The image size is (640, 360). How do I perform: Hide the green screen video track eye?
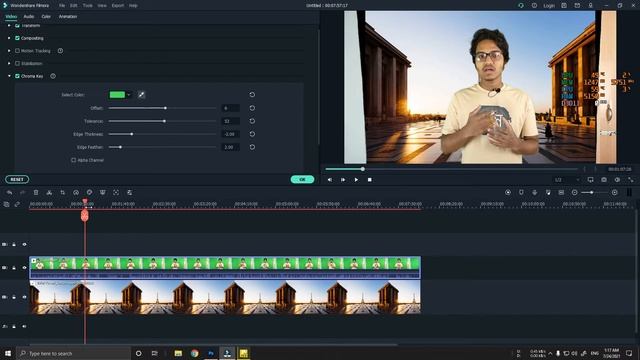24,268
